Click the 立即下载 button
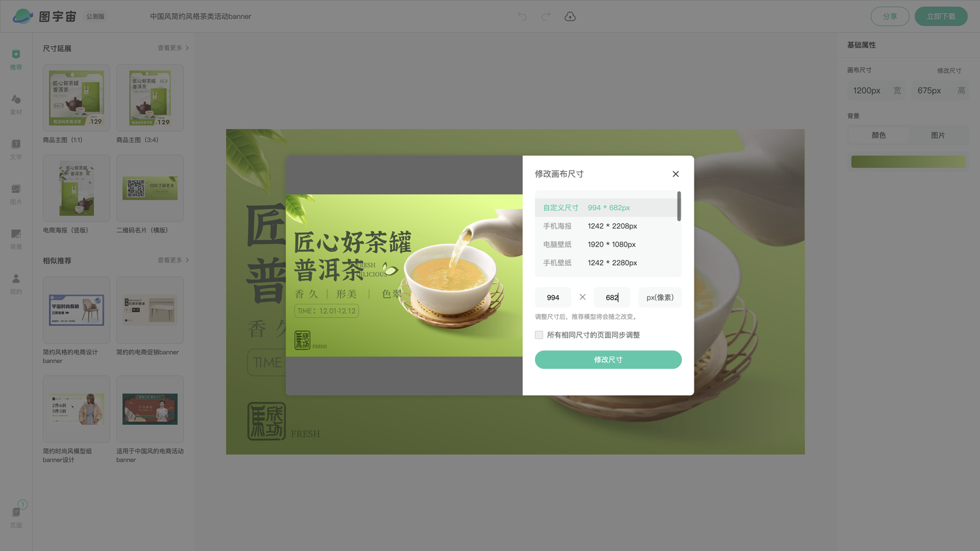This screenshot has width=980, height=551. [x=941, y=16]
